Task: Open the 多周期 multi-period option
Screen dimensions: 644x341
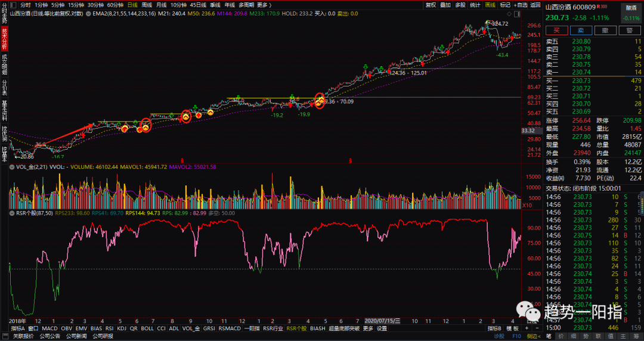Action: coord(246,5)
